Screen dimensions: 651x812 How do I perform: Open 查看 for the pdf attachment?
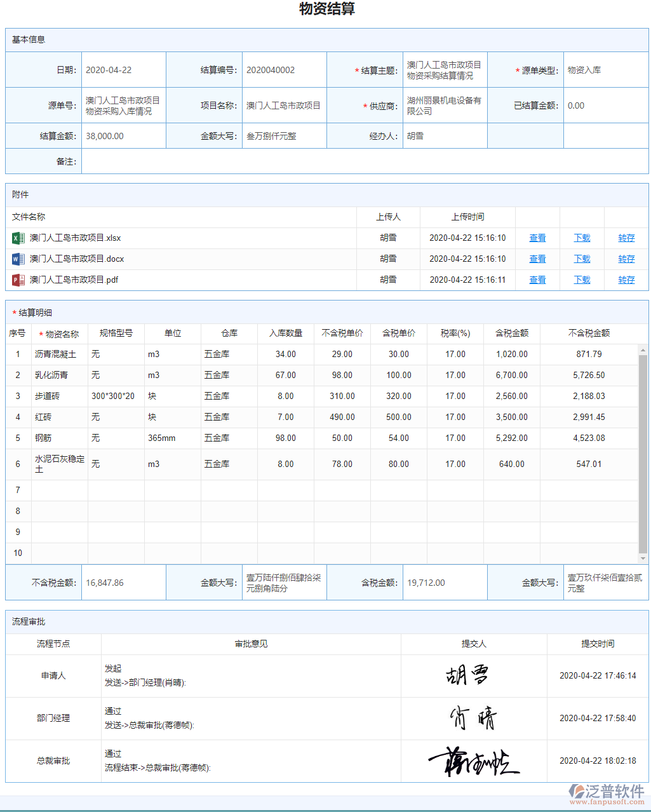tap(537, 280)
